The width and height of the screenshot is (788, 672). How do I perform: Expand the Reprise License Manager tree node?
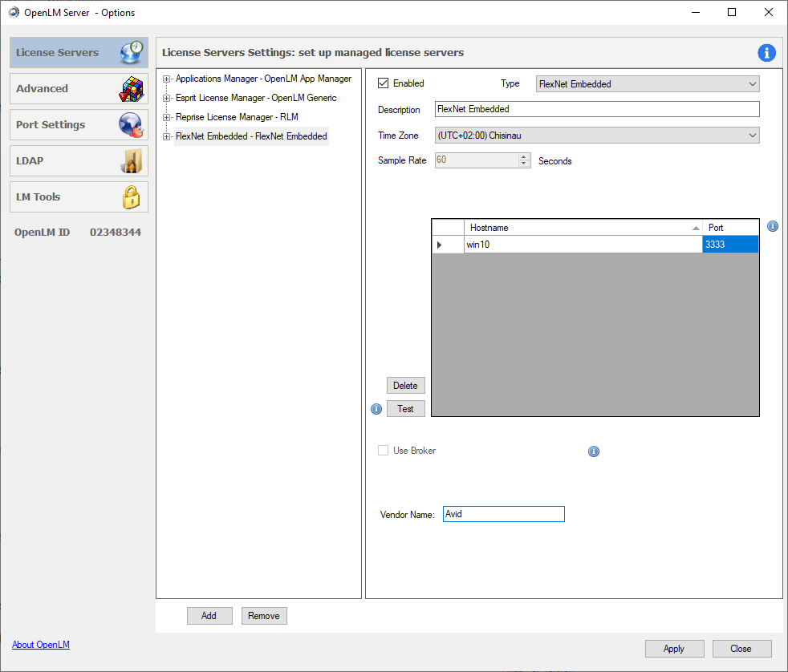click(167, 117)
